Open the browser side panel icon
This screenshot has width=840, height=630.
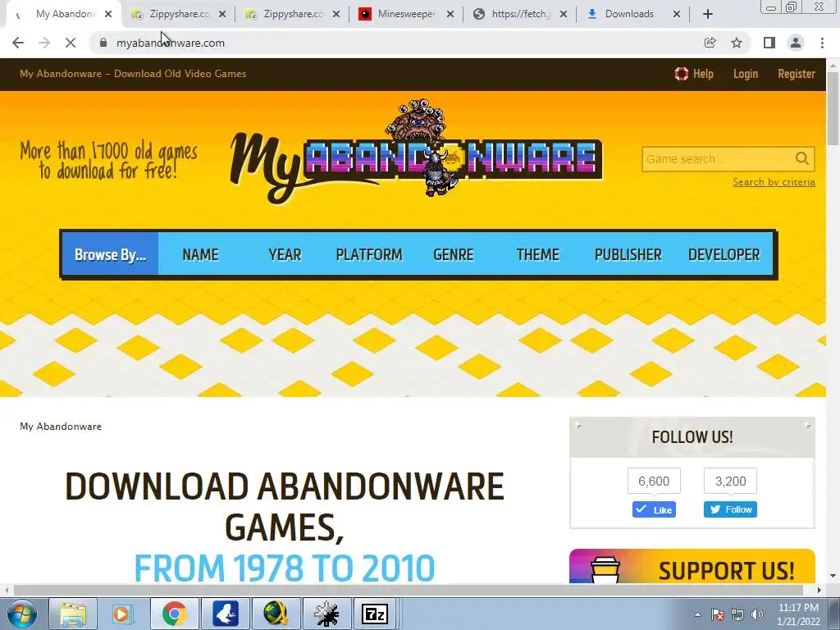[x=769, y=43]
